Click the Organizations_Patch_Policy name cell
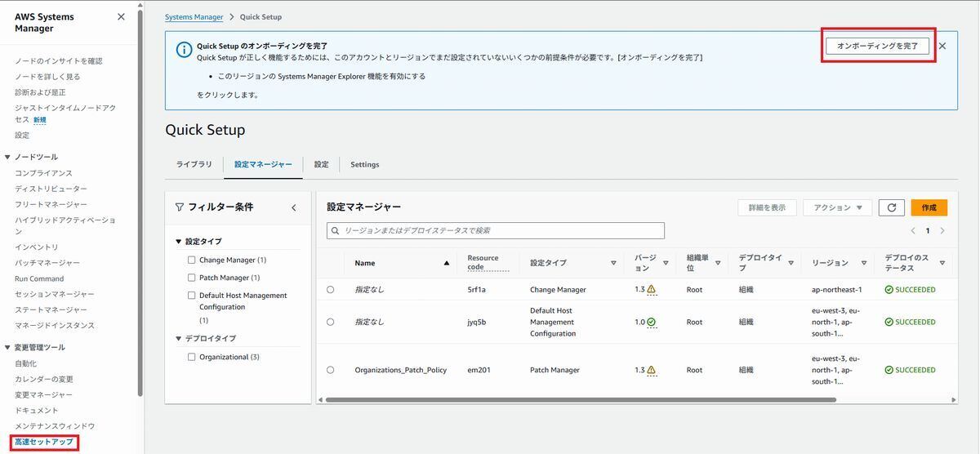The image size is (980, 454). 401,370
